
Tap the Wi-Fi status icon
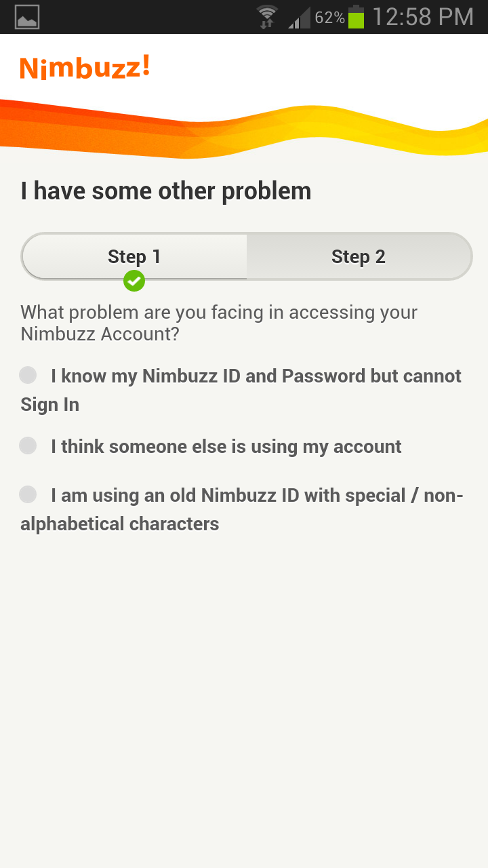[267, 17]
